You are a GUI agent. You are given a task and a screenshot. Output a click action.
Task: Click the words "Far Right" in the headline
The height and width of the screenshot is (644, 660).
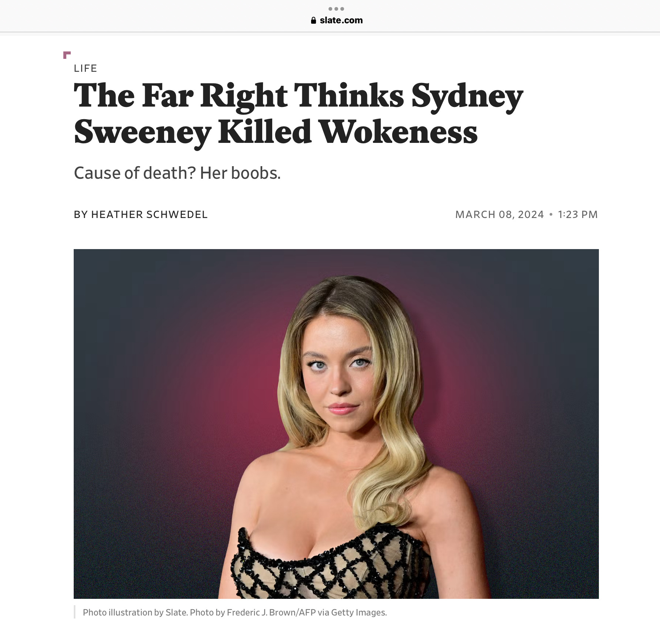click(x=214, y=96)
